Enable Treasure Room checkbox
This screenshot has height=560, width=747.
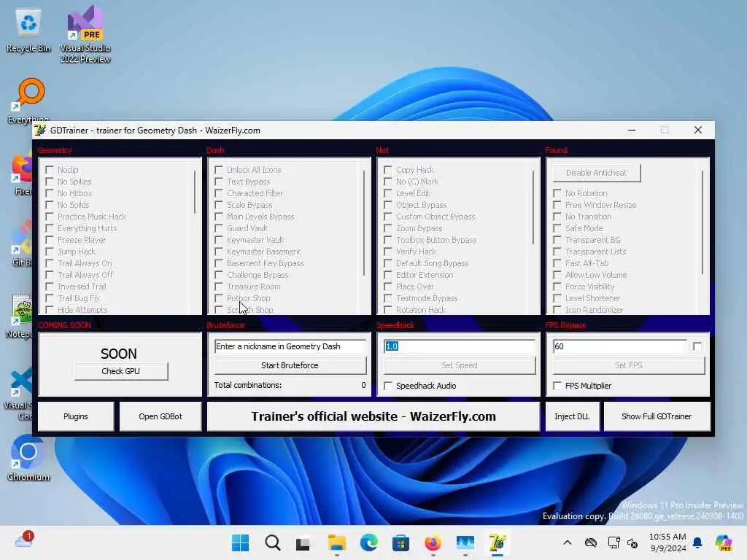pyautogui.click(x=219, y=286)
